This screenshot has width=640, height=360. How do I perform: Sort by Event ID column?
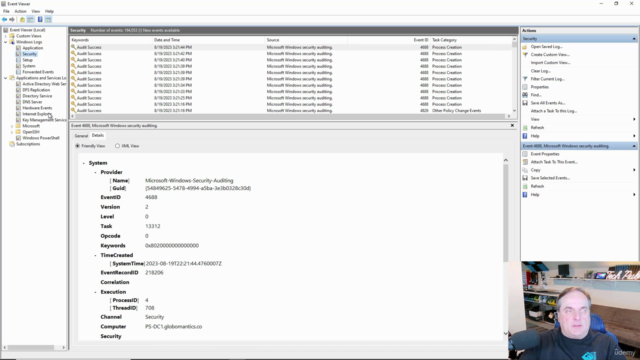(x=388, y=40)
